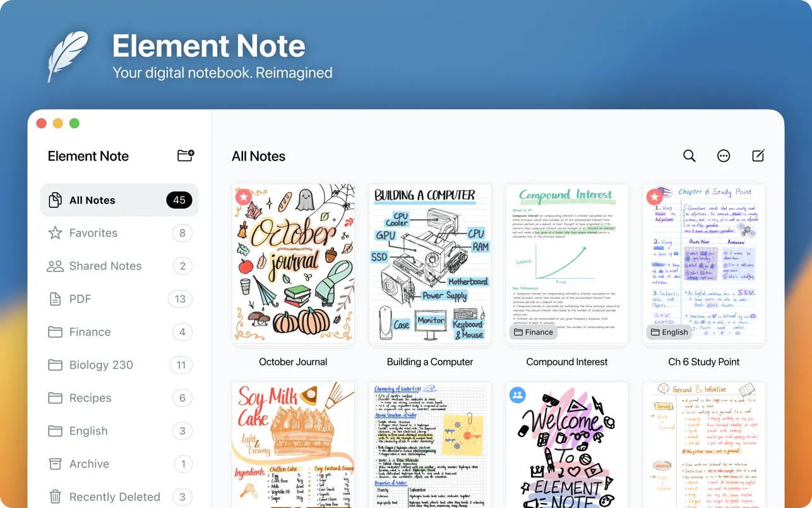Create a new folder with the sidebar folder-plus icon
Image resolution: width=812 pixels, height=508 pixels.
click(x=186, y=155)
